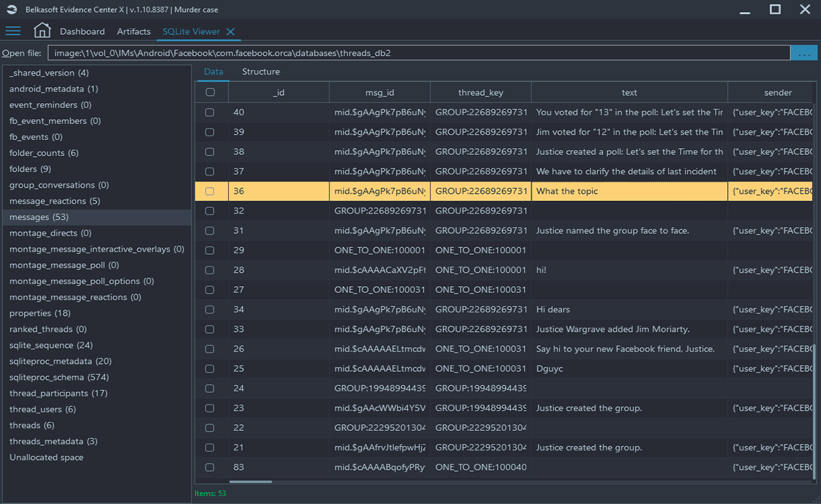Screen dimensions: 821x504
Task: Open the Artifacts tab
Action: [x=133, y=31]
